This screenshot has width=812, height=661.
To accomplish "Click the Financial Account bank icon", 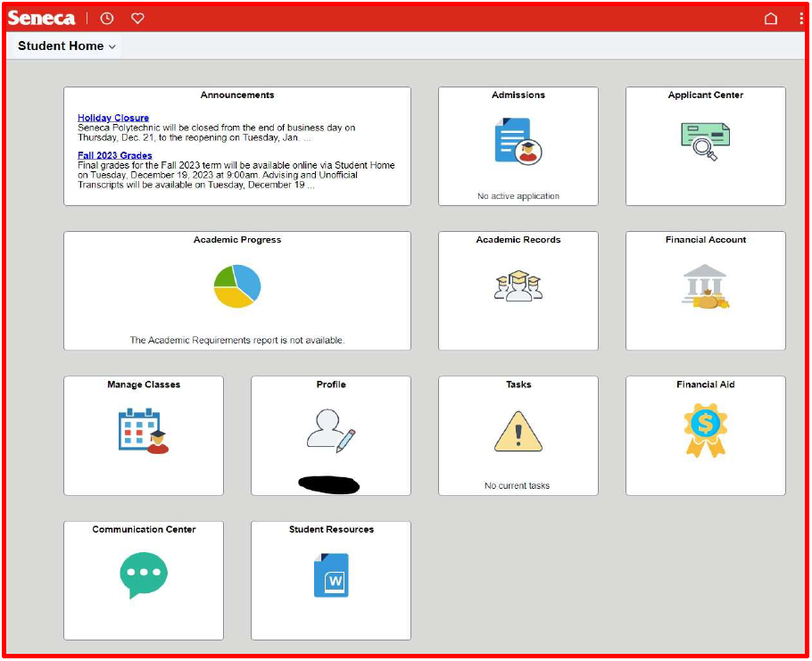I will click(x=705, y=286).
